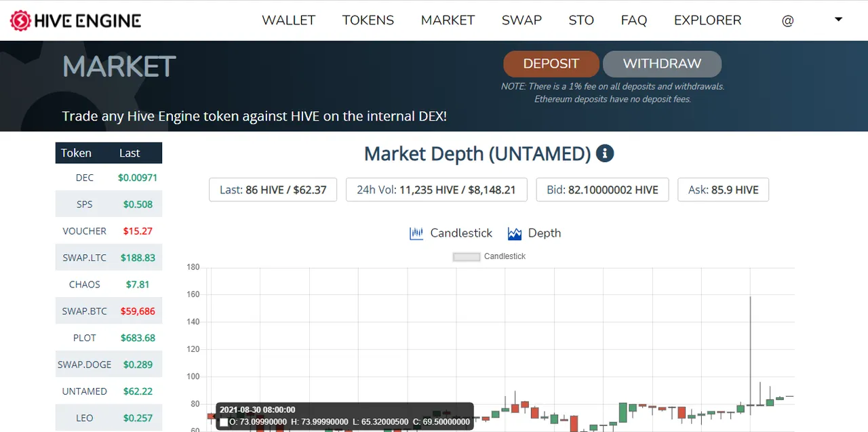Image resolution: width=868 pixels, height=432 pixels.
Task: Select the PLOT token row
Action: [108, 338]
